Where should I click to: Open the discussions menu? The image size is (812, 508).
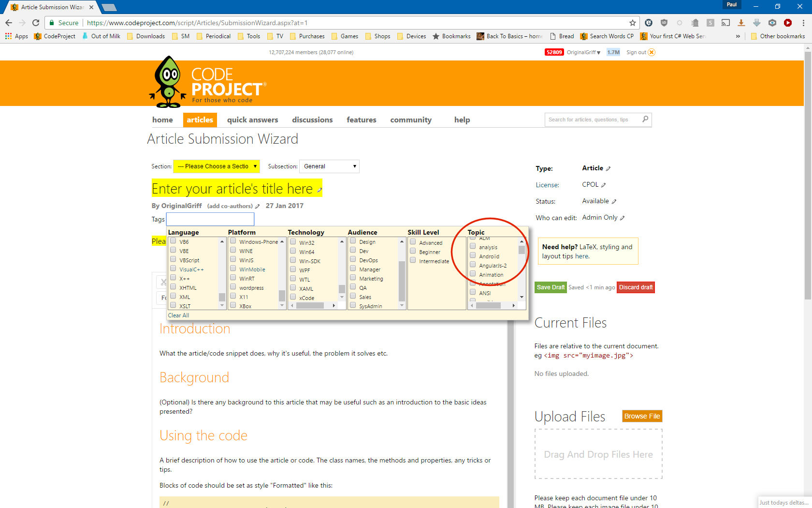(x=312, y=120)
